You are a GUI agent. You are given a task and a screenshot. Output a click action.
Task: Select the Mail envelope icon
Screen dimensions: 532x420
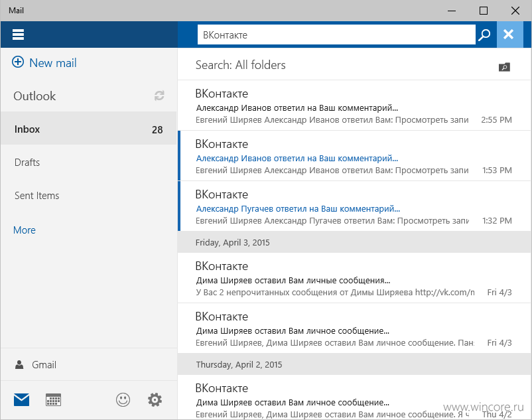(21, 400)
